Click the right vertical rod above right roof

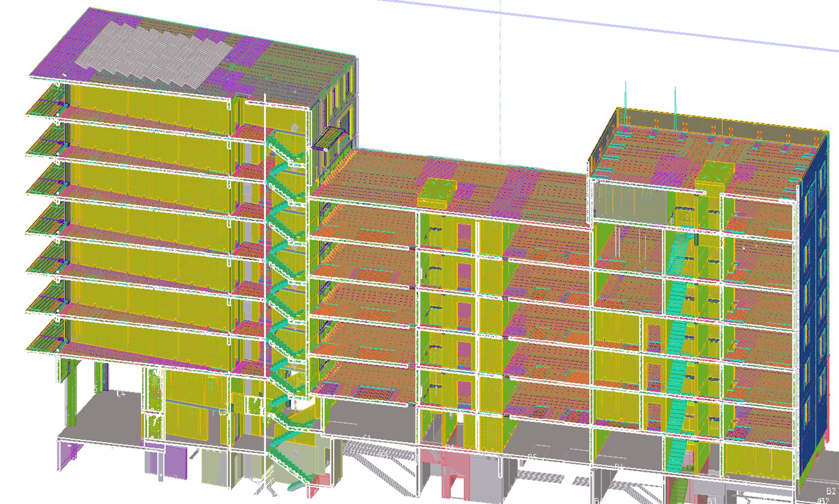coord(675,105)
